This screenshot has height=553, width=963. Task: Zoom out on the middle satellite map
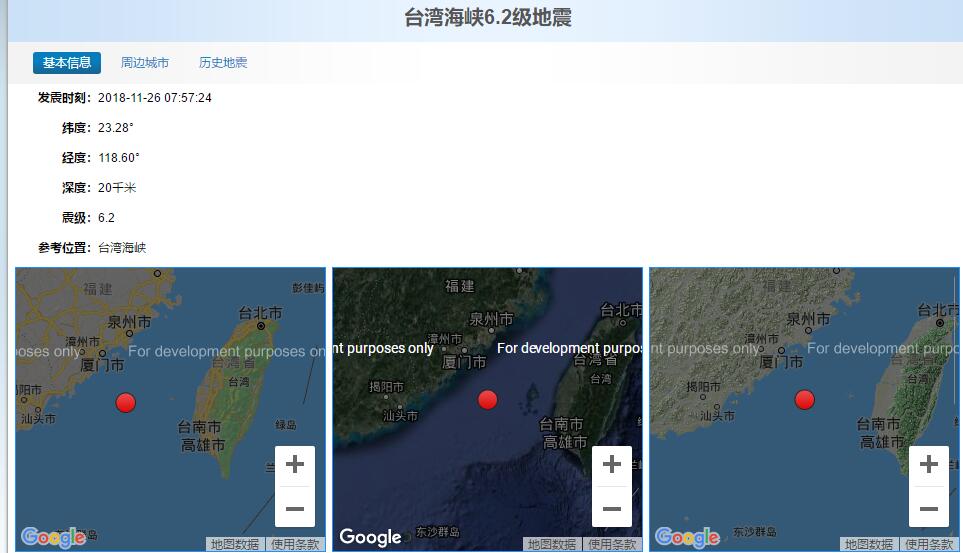(611, 508)
